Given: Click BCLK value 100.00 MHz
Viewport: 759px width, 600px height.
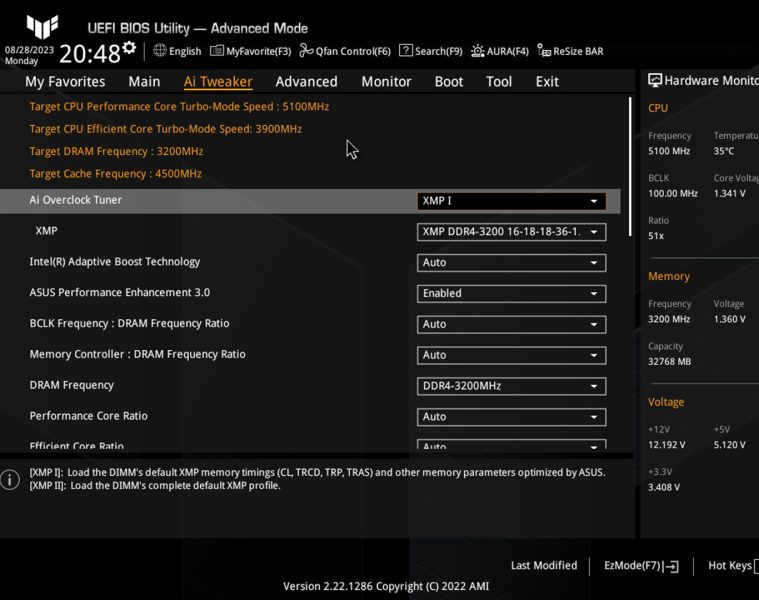Looking at the screenshot, I should (673, 194).
